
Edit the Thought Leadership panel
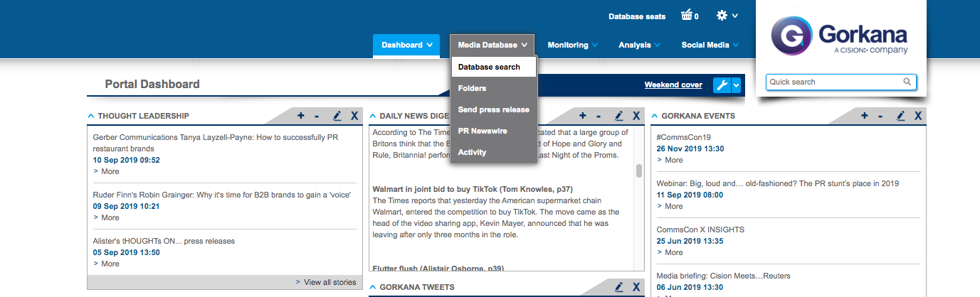pos(337,116)
